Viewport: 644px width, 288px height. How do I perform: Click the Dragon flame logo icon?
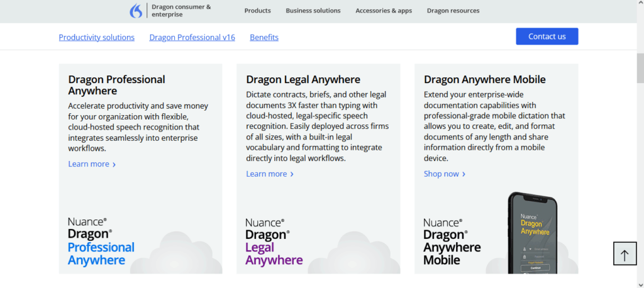[136, 11]
